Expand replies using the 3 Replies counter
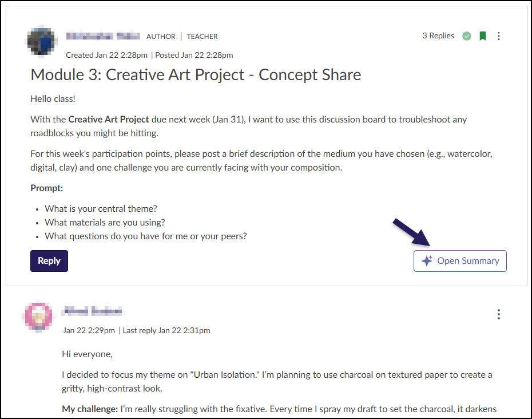 click(438, 35)
